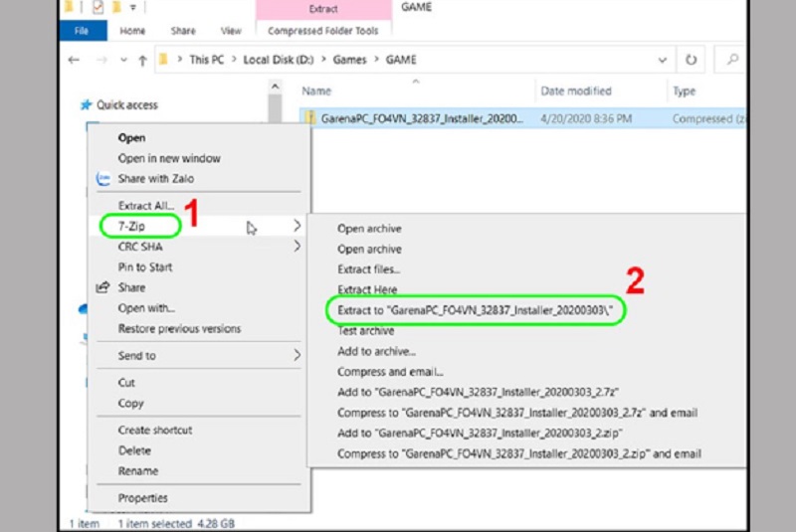
Task: Choose Add to "GarenaPC_FO4VN_32837_Installer_20200303_2.zip"
Action: pos(480,434)
